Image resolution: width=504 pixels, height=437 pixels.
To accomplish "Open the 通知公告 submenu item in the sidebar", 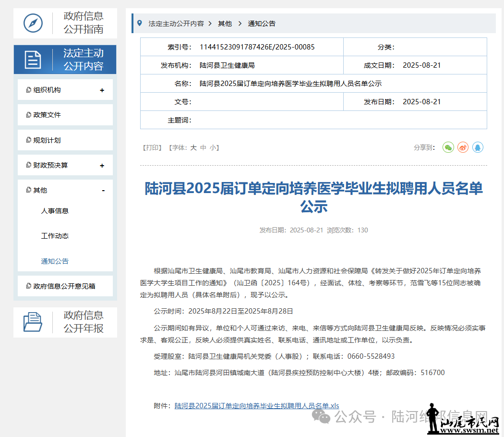I will [55, 261].
